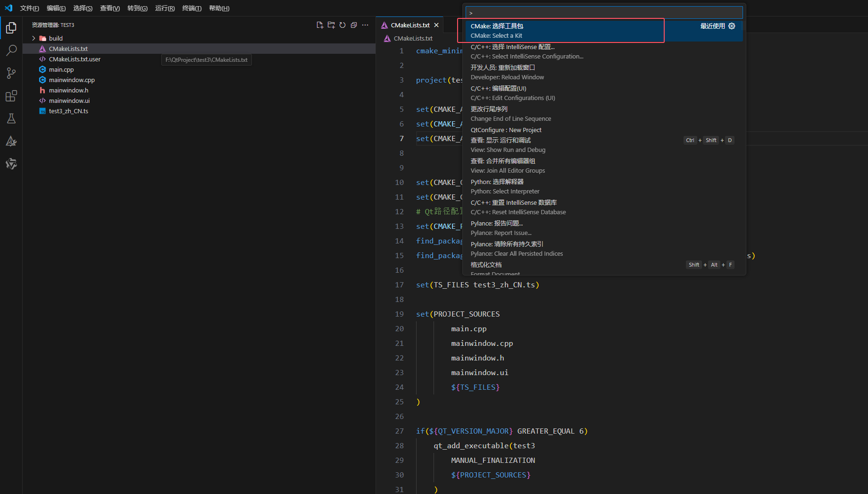Open the bottom activity bar extension icon
The width and height of the screenshot is (868, 494).
11,164
